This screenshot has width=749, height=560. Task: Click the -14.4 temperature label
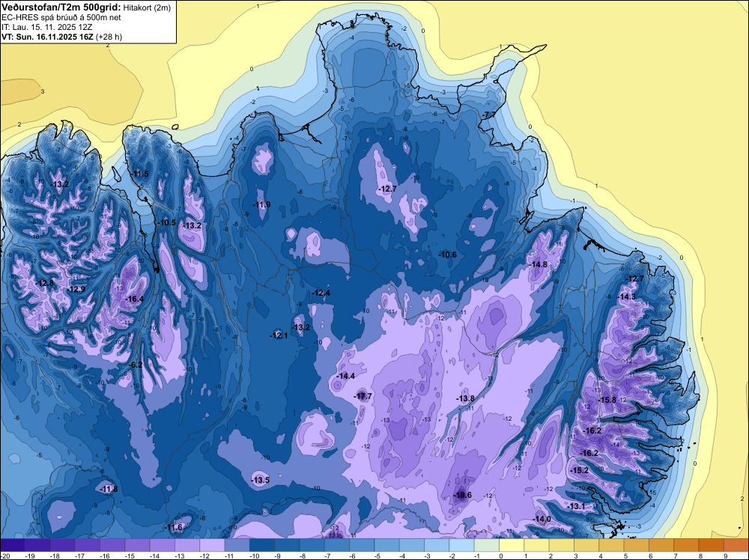[346, 376]
